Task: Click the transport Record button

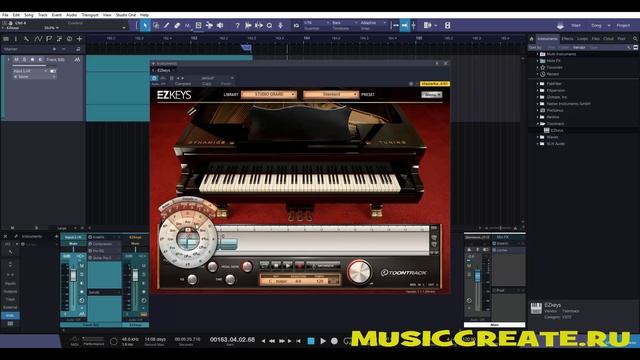Action: point(334,340)
